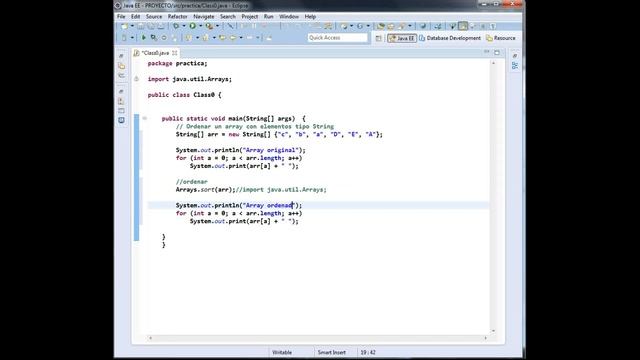Click the bottom blue left sidebar icon

click(121, 120)
